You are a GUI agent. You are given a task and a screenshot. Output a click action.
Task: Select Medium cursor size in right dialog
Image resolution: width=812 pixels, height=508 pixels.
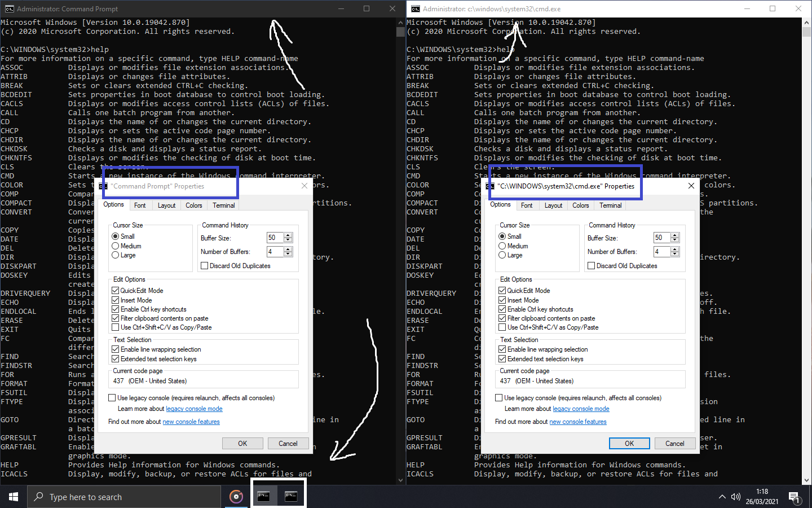pos(502,246)
